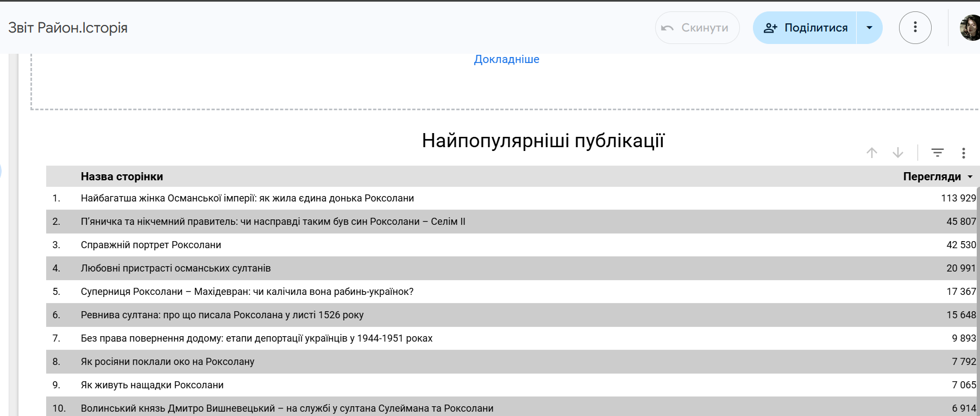
Task: Click the Назва сторінки column header
Action: [x=122, y=177]
